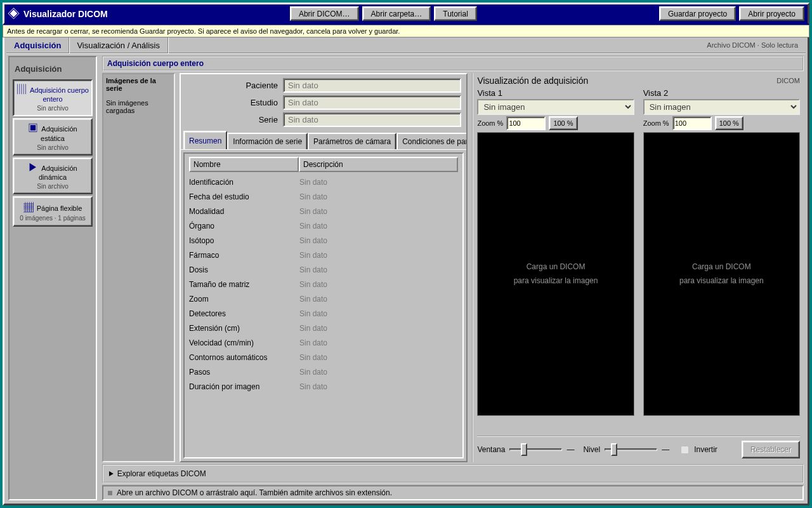812x508 pixels.
Task: Click the Visualizador DICOM diamond logo icon
Action: pos(13,13)
